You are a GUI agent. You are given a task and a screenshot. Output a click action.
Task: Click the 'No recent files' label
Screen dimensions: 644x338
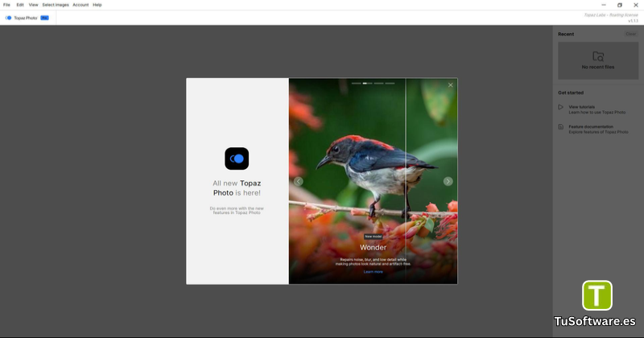point(598,67)
